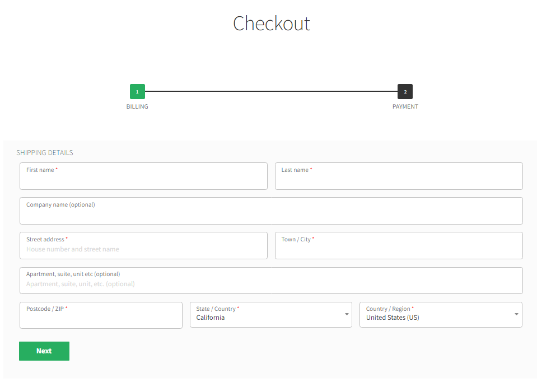
Task: Open the Country / Region dropdown
Action: tap(441, 315)
